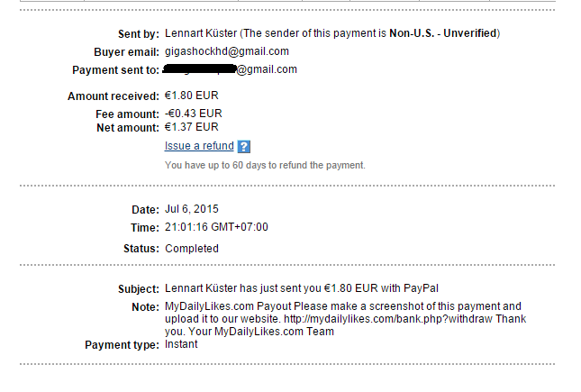This screenshot has height=392, width=581.
Task: Click the Buyer email field label
Action: click(x=126, y=51)
